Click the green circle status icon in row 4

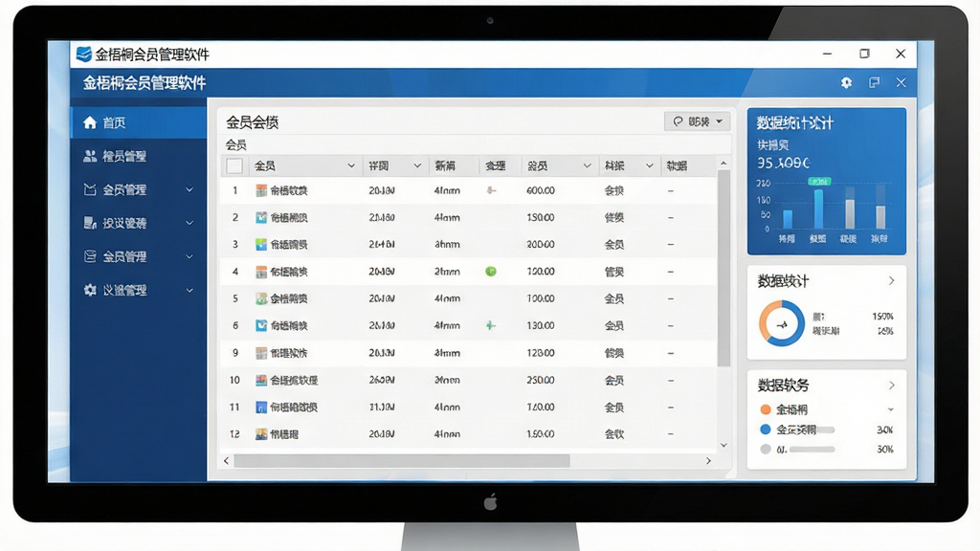(491, 271)
